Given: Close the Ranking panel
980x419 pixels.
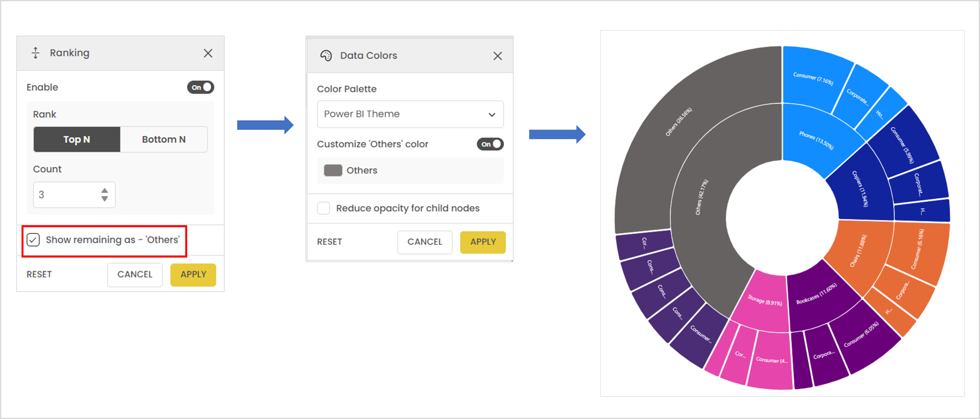Looking at the screenshot, I should (x=208, y=53).
